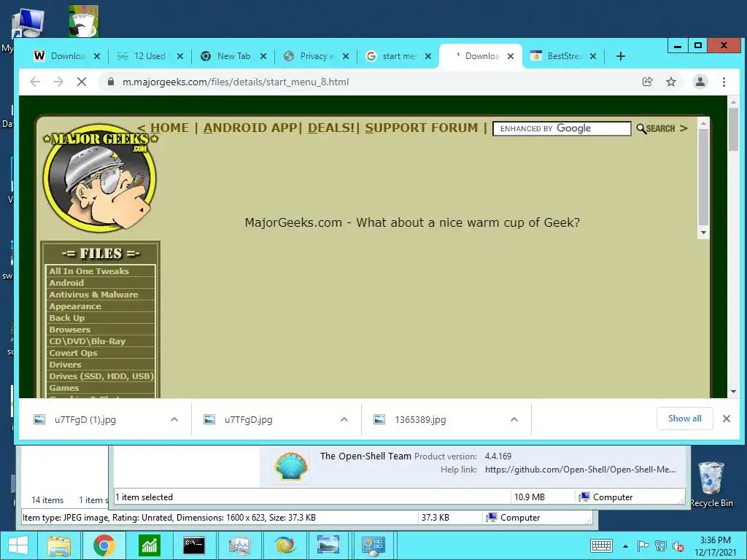Image resolution: width=747 pixels, height=560 pixels.
Task: Open Chrome from the taskbar
Action: (104, 545)
